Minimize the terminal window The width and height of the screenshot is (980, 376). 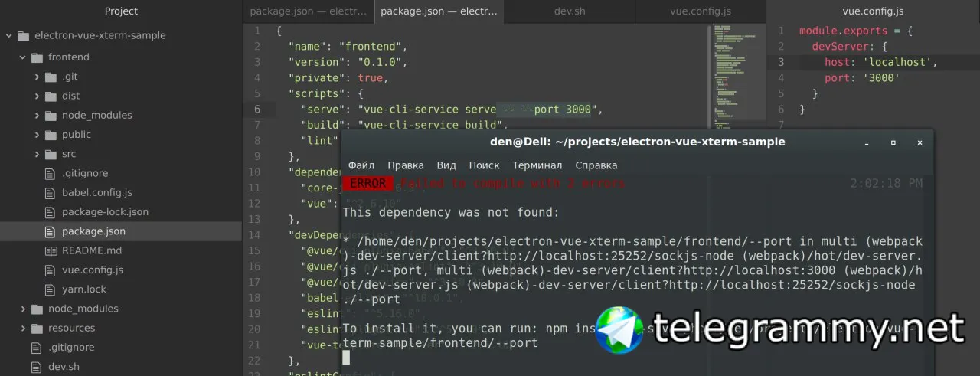(x=867, y=142)
